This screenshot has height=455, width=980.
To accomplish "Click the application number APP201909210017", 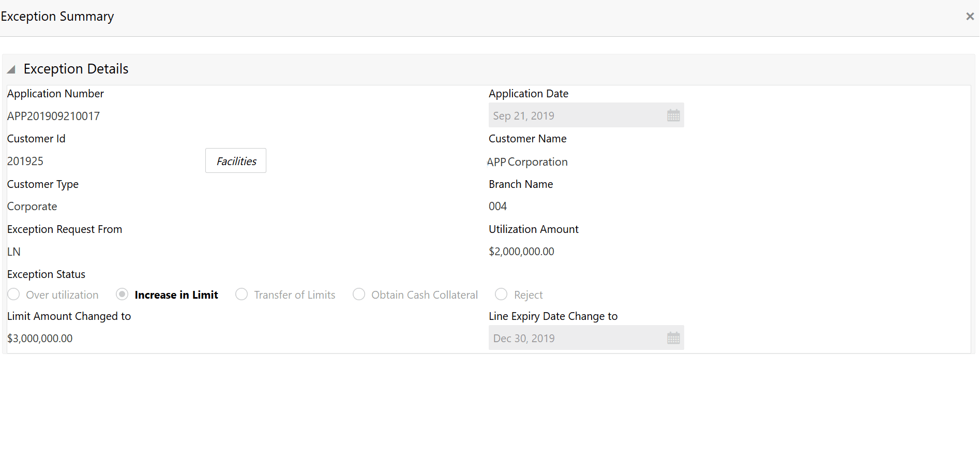I will click(x=53, y=116).
